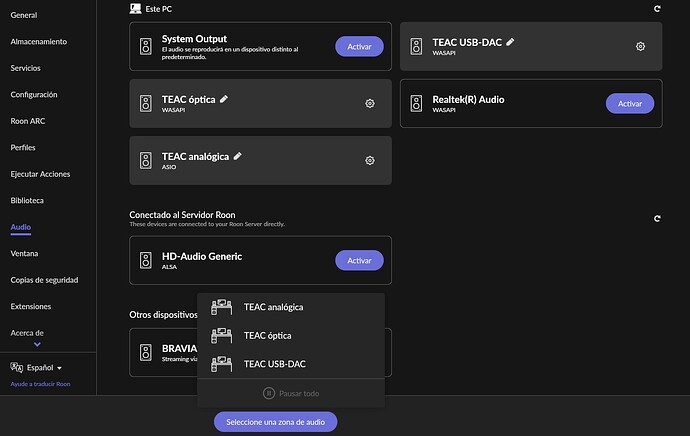This screenshot has height=436, width=690.
Task: Click zone icon beside TEAC óptica in popup
Action: (221, 336)
